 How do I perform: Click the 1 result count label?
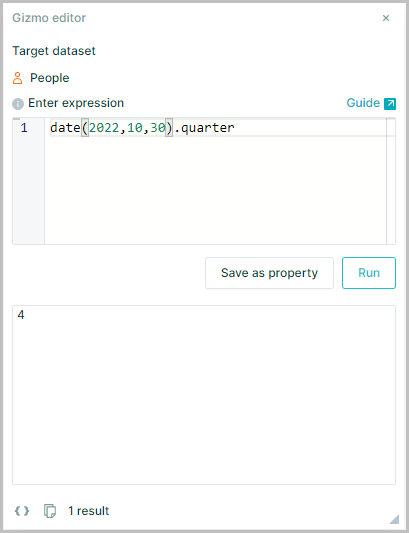[88, 511]
